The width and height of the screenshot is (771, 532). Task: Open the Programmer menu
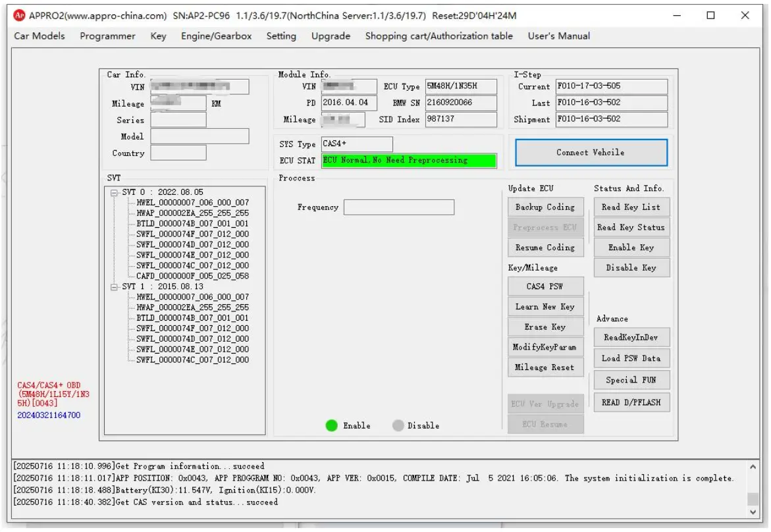click(x=107, y=36)
